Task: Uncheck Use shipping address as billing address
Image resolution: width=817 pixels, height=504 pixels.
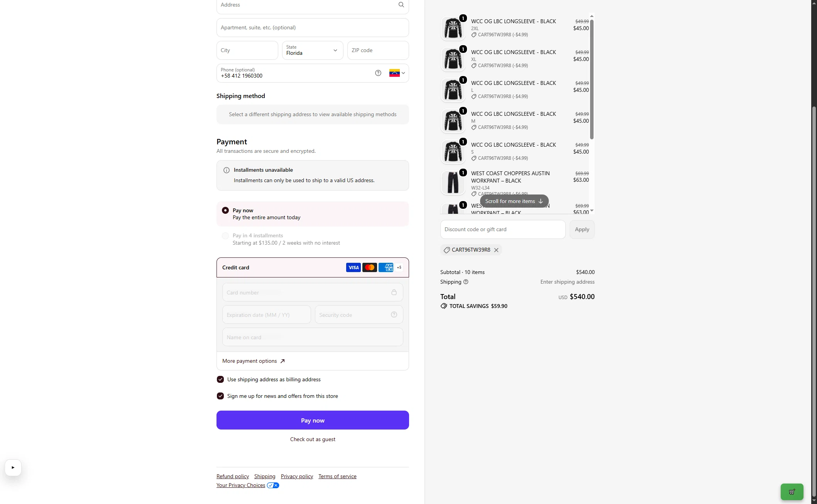Action: pos(220,379)
